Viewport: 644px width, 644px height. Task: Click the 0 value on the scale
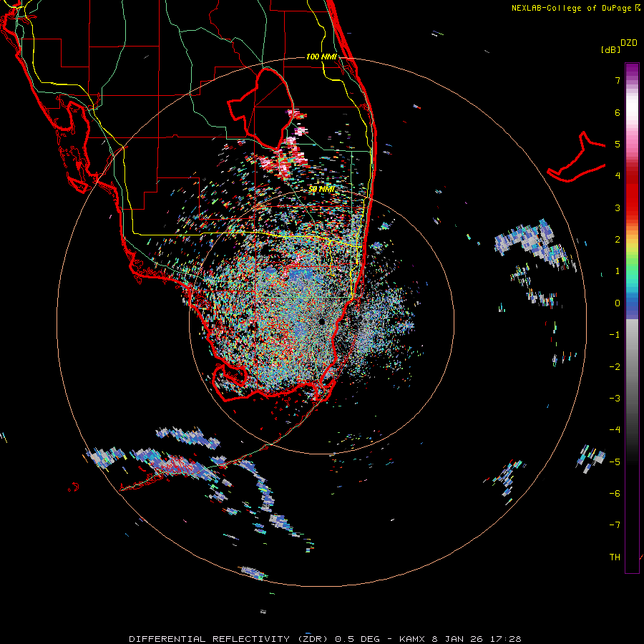point(618,303)
